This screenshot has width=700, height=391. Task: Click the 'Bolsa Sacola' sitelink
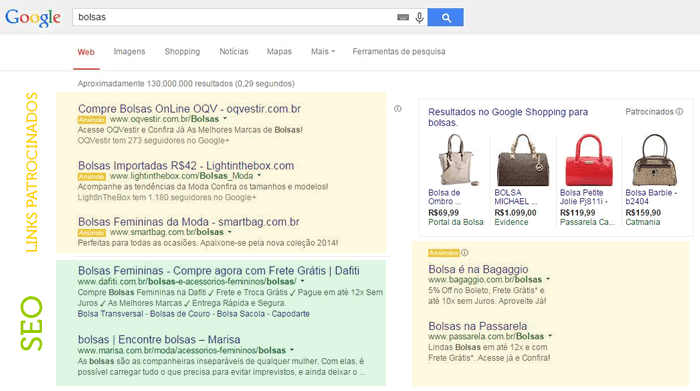241,314
